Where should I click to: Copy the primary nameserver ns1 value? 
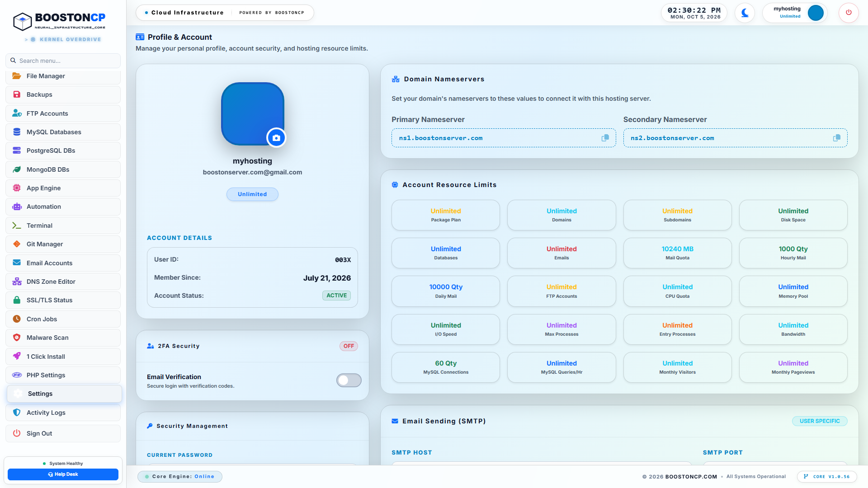click(605, 138)
